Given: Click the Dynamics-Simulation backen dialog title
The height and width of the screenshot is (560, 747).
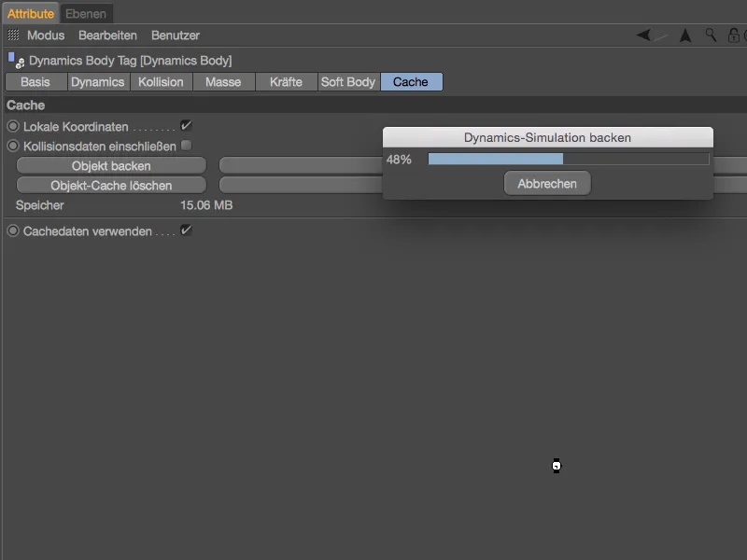Looking at the screenshot, I should (x=548, y=137).
